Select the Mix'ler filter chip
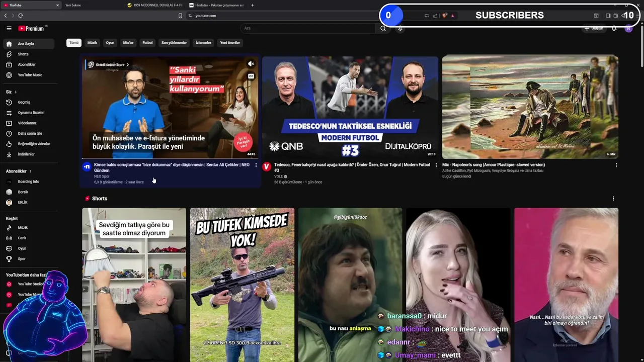The height and width of the screenshot is (362, 644). [128, 43]
